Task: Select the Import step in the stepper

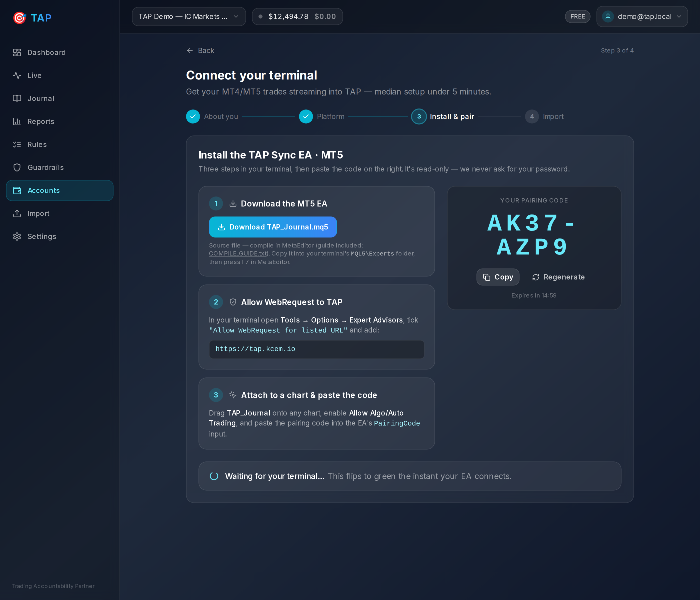Action: click(553, 116)
